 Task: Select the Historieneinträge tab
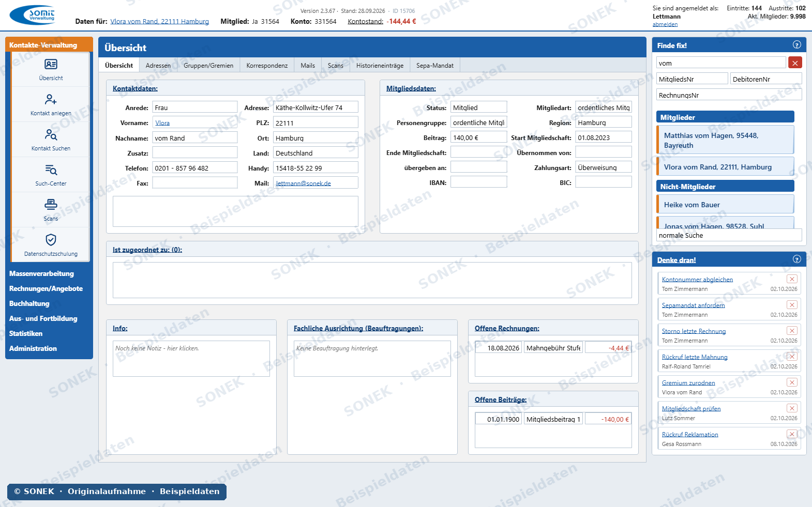(x=380, y=66)
